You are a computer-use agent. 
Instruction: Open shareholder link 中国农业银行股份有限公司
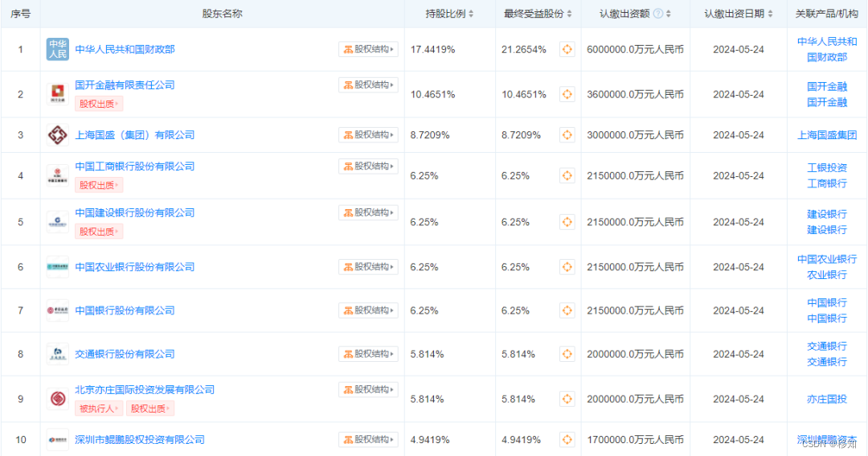[135, 267]
